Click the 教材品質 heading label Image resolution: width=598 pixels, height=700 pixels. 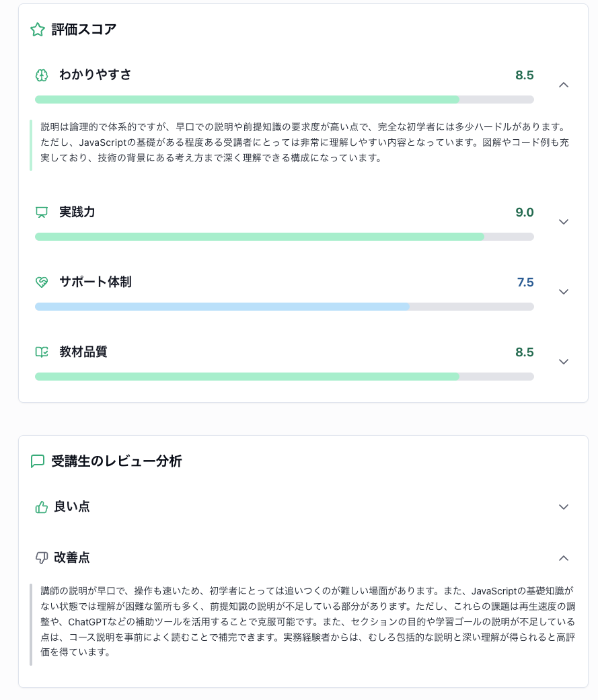83,352
